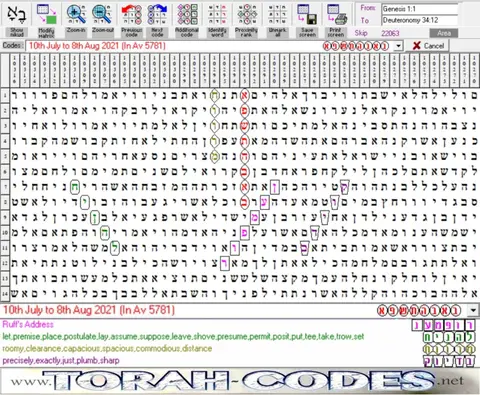Click the purple Hebrew letter boxes beside 'precisely'
Screen dimensions: 480x395
pyautogui.click(x=449, y=361)
